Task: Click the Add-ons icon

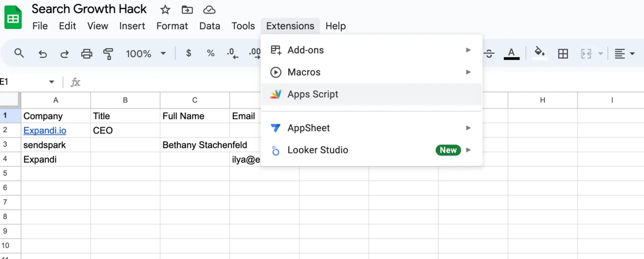Action: [x=276, y=50]
